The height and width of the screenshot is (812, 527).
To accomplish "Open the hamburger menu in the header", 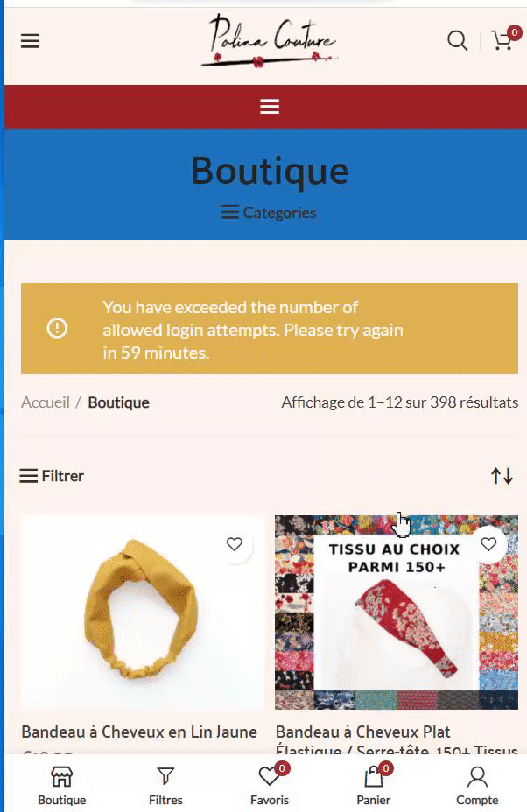I will [30, 41].
